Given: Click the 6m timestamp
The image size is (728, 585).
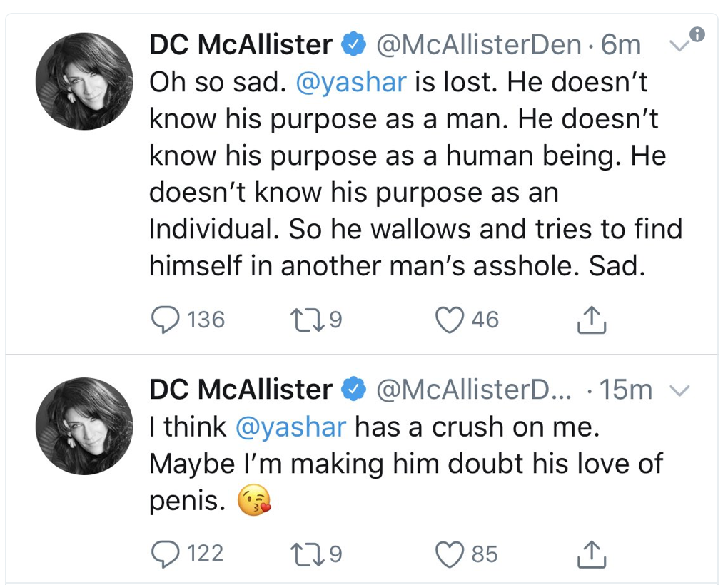Looking at the screenshot, I should tap(621, 46).
